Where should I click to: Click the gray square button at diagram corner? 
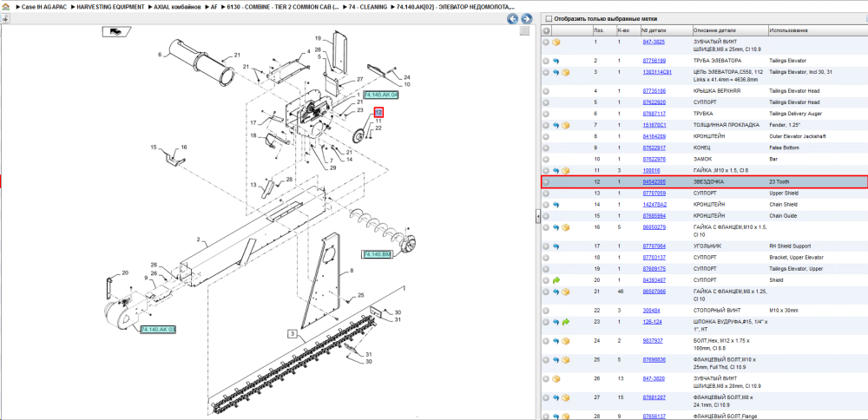coord(523,30)
